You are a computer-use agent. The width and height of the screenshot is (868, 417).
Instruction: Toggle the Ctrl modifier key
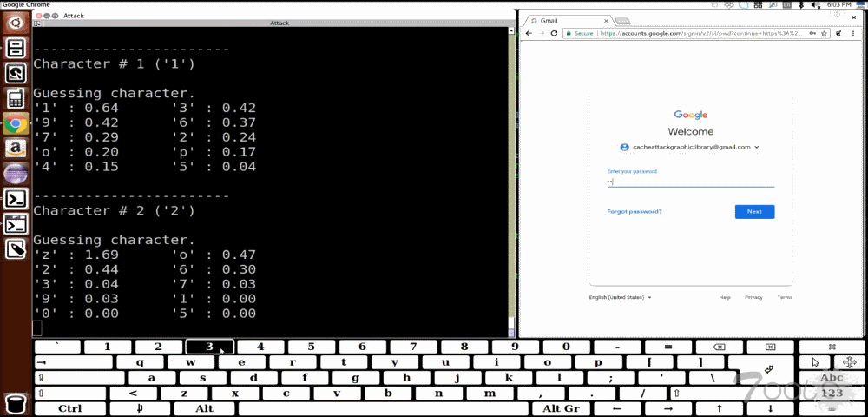click(70, 408)
